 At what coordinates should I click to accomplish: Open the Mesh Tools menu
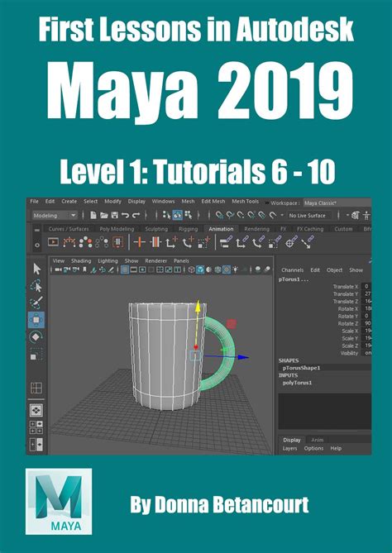click(246, 202)
